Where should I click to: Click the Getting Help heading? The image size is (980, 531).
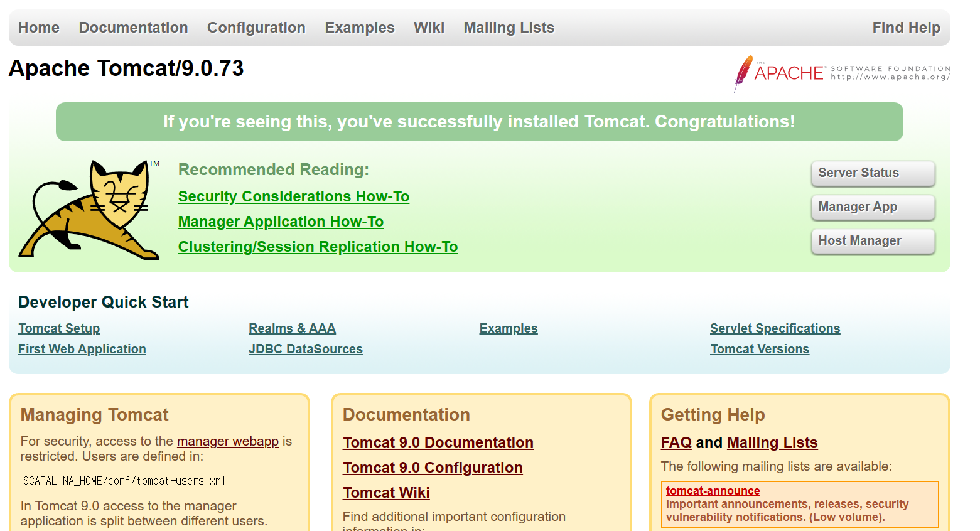pos(713,415)
